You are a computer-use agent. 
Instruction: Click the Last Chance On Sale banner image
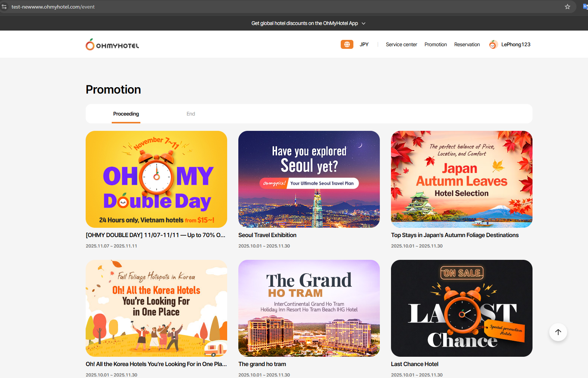tap(462, 308)
